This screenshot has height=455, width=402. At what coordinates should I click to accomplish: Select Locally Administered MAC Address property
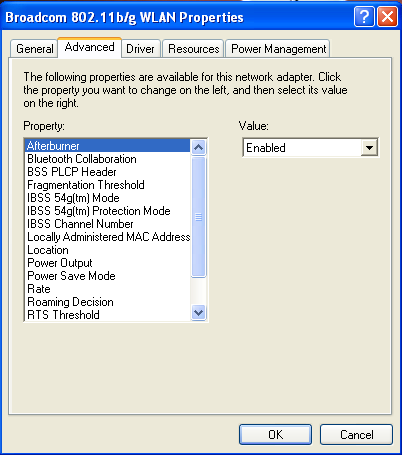(x=107, y=237)
